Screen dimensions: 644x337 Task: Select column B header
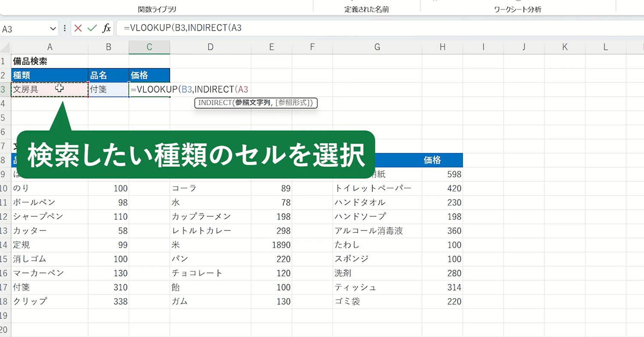point(109,47)
